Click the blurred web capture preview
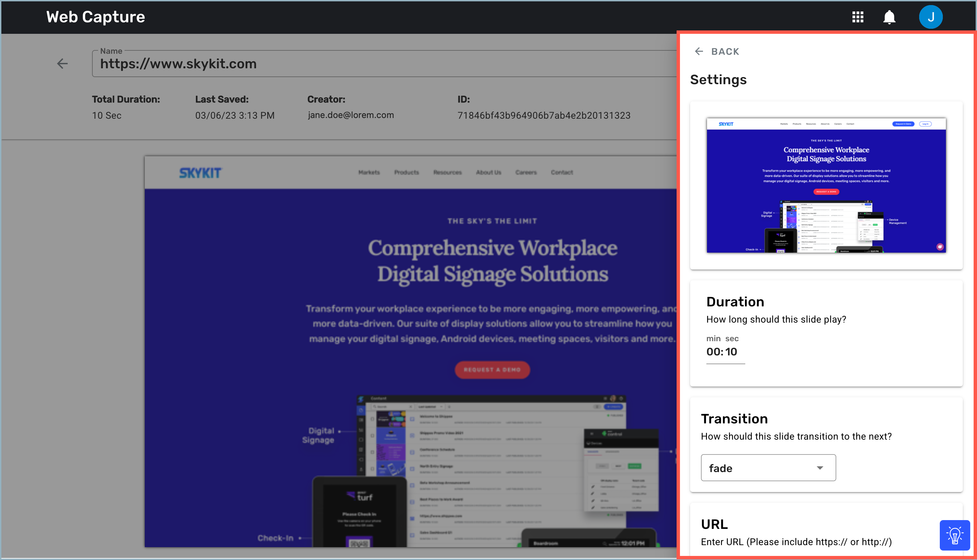The width and height of the screenshot is (977, 560). 410,351
